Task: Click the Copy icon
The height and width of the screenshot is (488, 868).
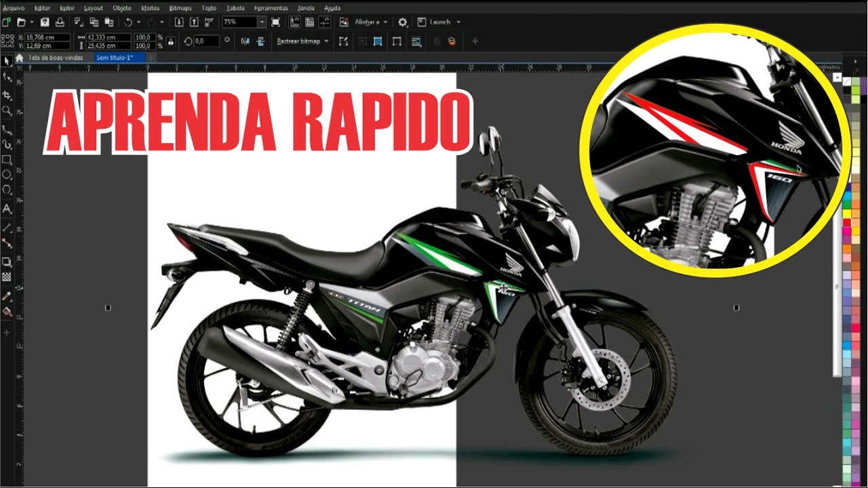Action: coord(94,22)
